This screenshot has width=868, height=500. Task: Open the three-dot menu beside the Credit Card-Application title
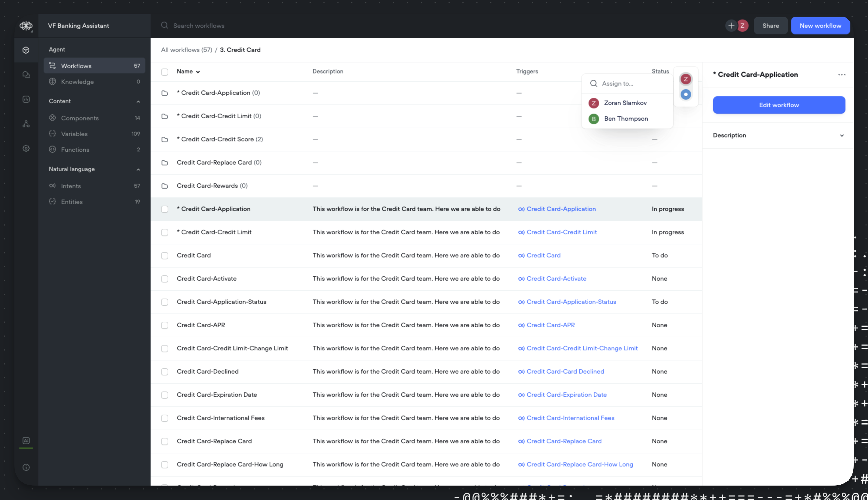[841, 75]
